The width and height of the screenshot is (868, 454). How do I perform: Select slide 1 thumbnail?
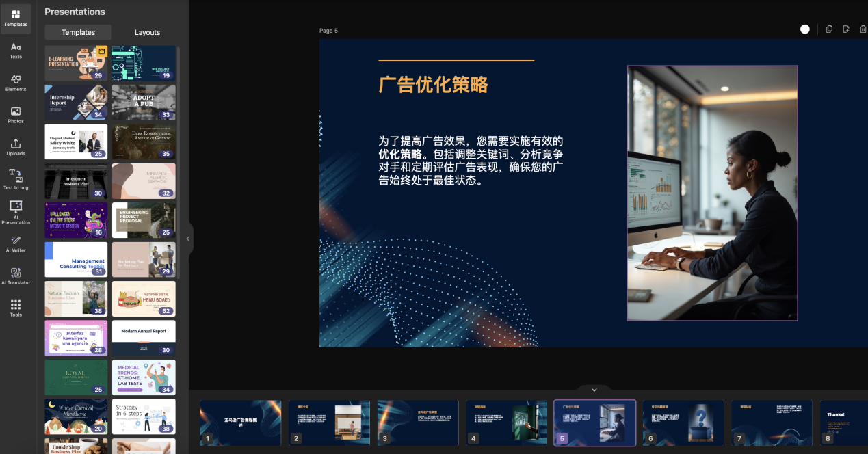click(240, 423)
